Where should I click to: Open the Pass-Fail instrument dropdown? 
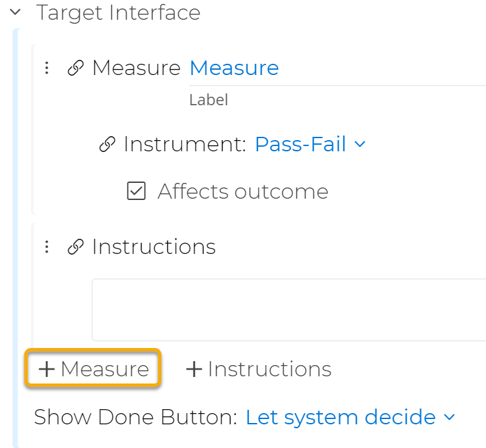300,144
